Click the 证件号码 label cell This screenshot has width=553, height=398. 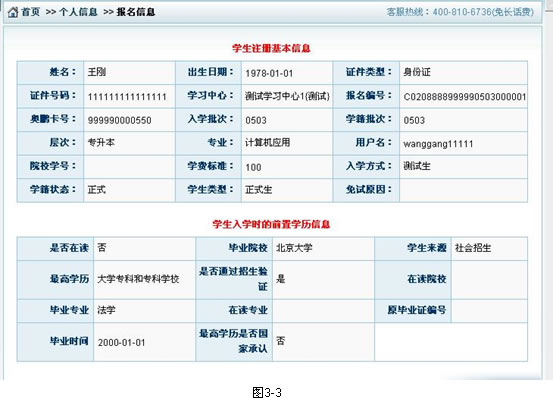pyautogui.click(x=50, y=96)
